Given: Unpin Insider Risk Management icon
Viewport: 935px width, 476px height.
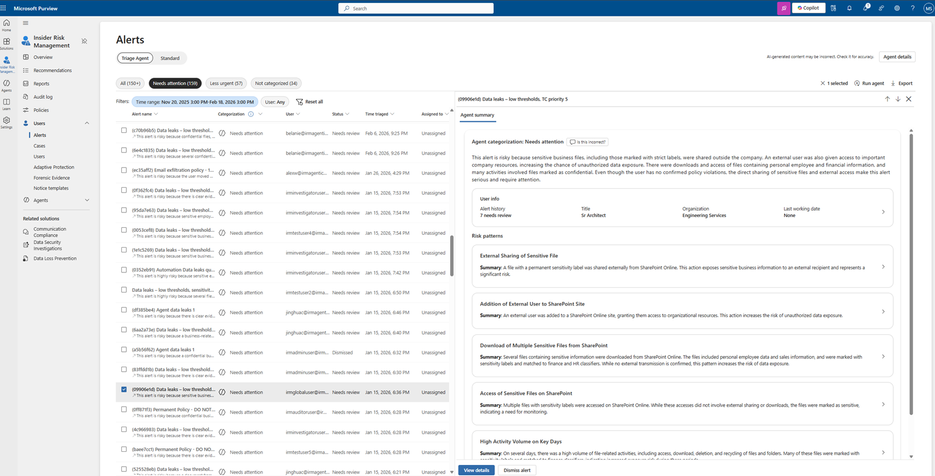Looking at the screenshot, I should point(84,41).
